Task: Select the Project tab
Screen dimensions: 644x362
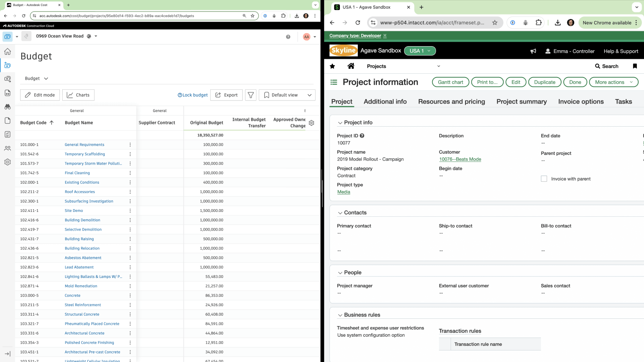Action: [341, 102]
